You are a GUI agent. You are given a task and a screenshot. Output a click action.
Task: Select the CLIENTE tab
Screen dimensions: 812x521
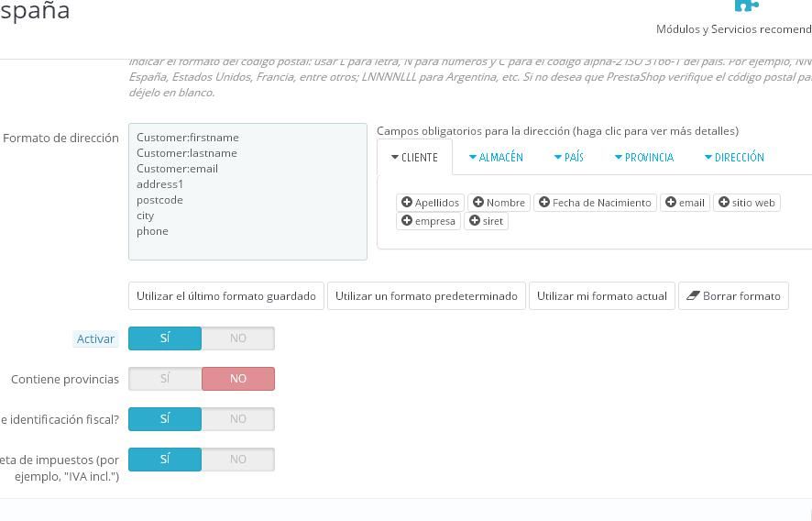[415, 157]
